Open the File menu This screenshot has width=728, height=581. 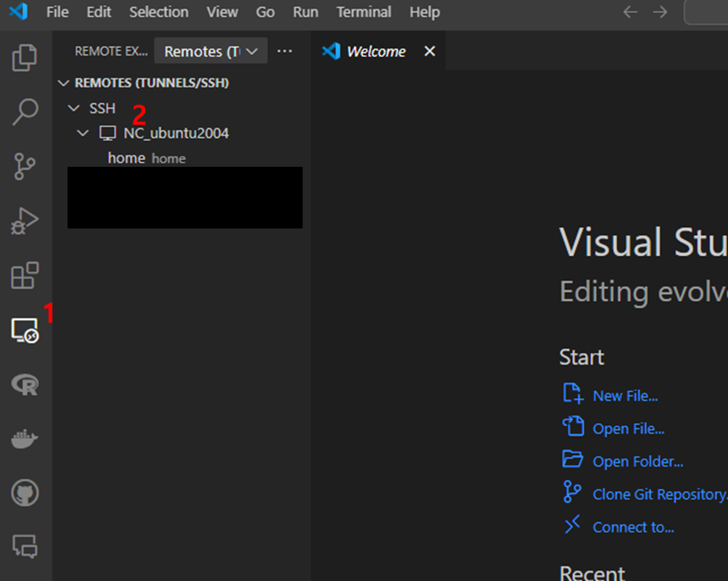click(x=57, y=12)
